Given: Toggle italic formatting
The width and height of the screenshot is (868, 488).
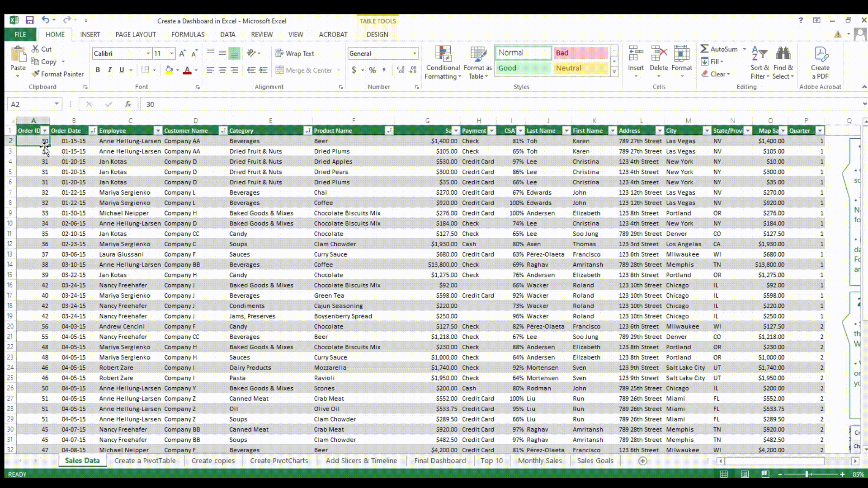Looking at the screenshot, I should [109, 70].
